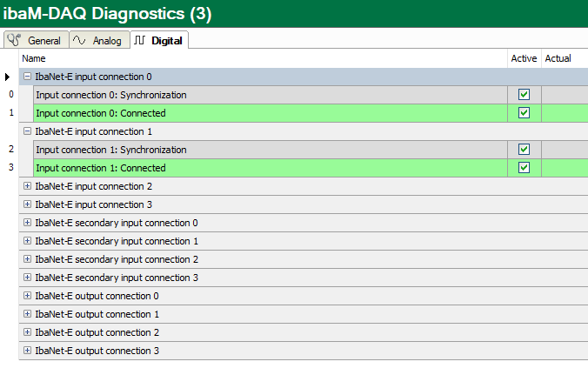Expand IbaNet-E input connection 2 group
588x375 pixels.
coord(27,186)
